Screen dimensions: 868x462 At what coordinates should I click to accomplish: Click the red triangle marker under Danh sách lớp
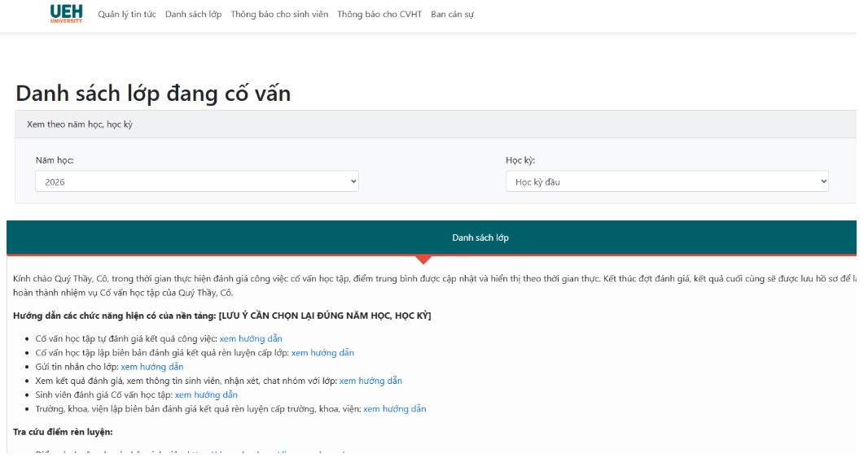point(423,259)
